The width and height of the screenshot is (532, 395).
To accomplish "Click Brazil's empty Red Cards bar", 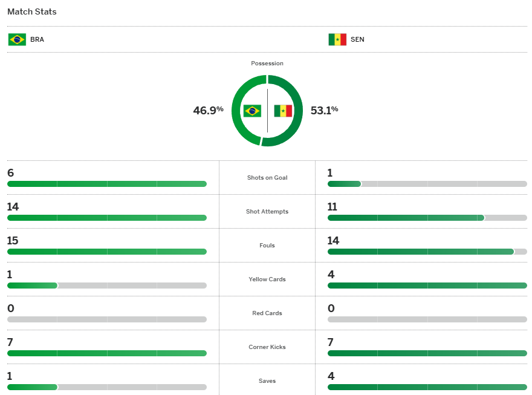I will [107, 319].
